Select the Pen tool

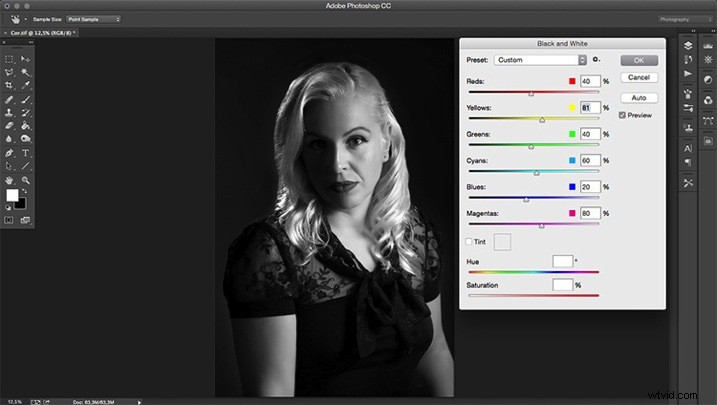(9, 153)
